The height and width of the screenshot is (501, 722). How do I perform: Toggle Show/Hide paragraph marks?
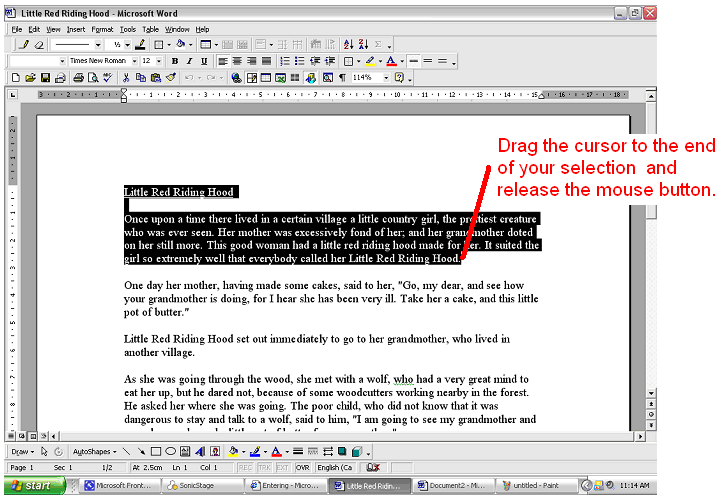342,78
